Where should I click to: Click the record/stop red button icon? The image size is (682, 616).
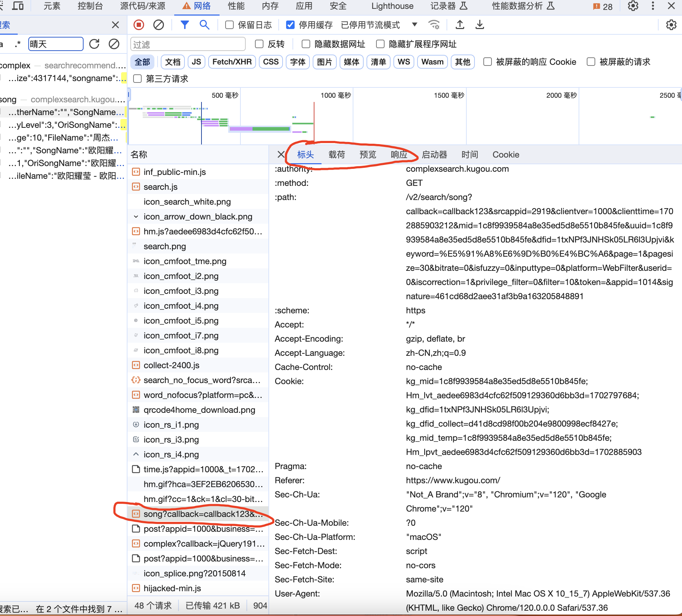138,25
